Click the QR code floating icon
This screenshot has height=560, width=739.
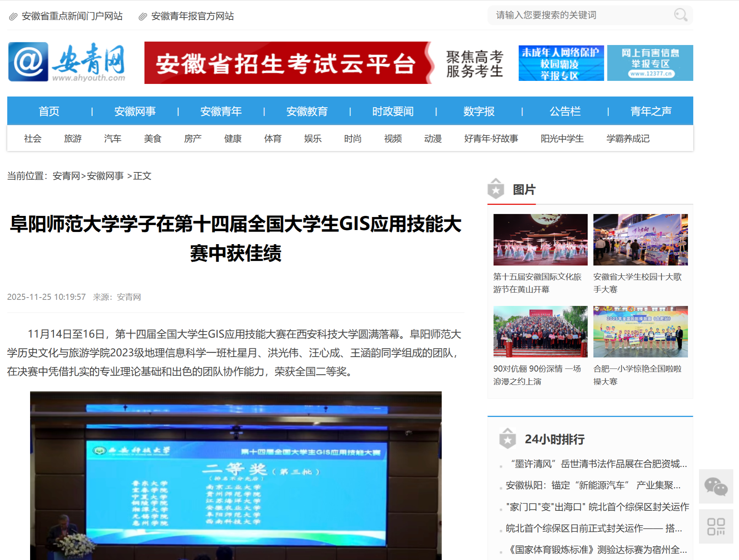pos(716,526)
